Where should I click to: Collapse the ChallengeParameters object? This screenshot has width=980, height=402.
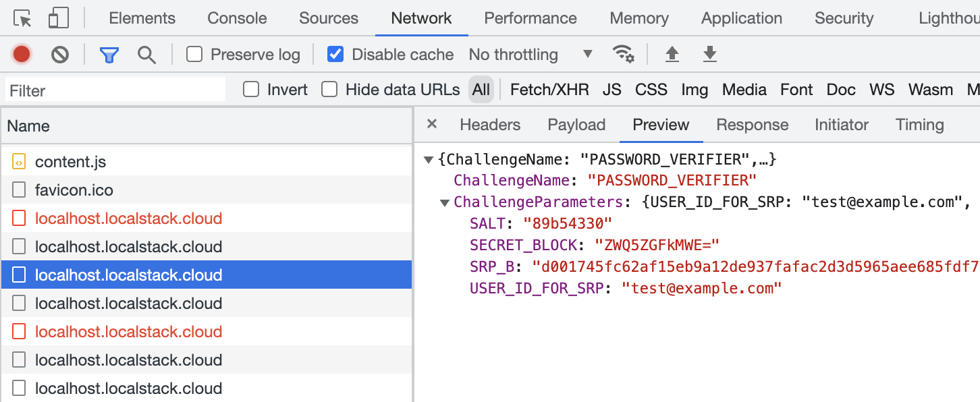[x=444, y=202]
